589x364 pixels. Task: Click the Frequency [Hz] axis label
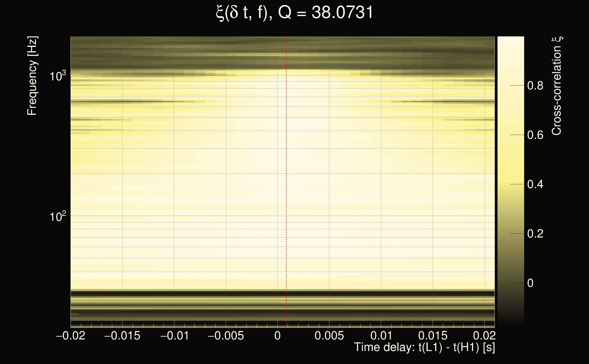(x=32, y=76)
